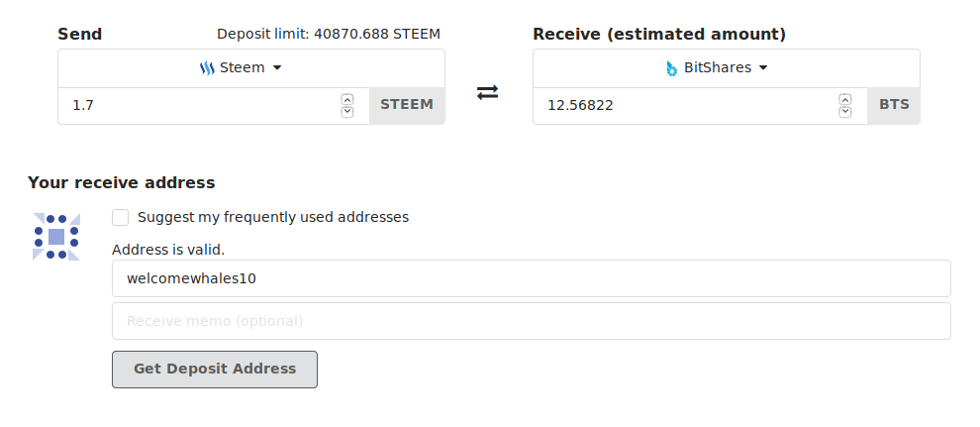
Task: Click the Deposit limit text
Action: 329,35
